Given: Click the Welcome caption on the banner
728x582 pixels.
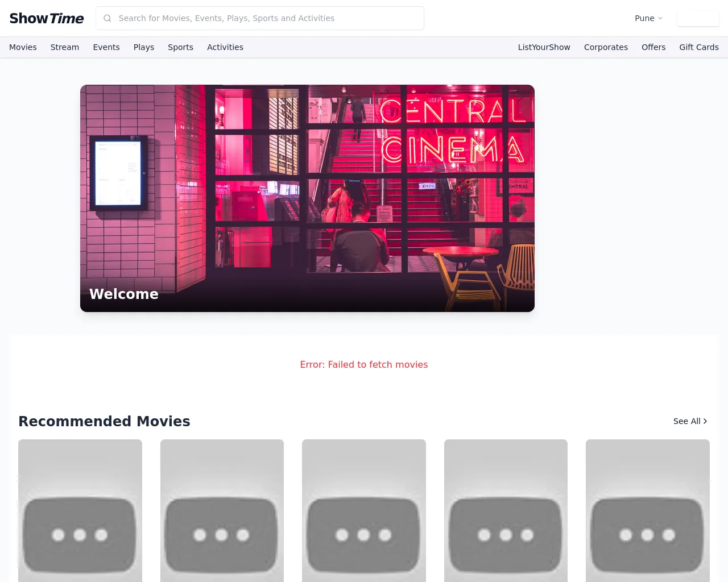Looking at the screenshot, I should point(124,294).
